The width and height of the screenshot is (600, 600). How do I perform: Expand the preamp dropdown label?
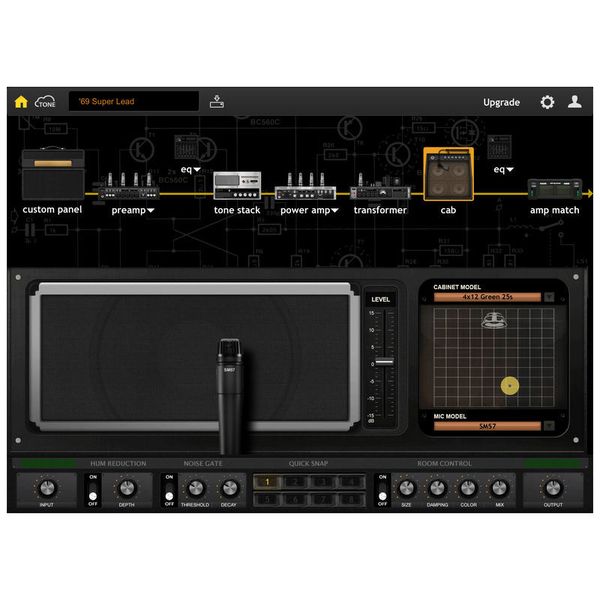pos(133,210)
